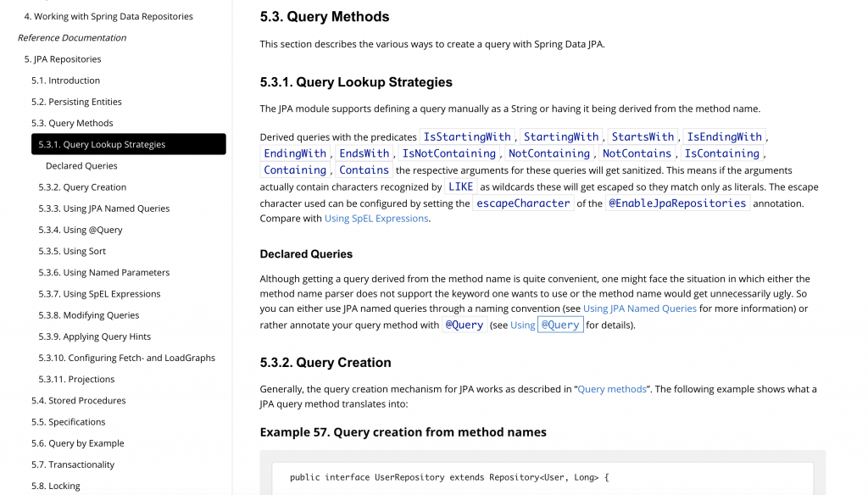Follow the 'Using JPA Named Queries' link in the Declared Queries paragraph

[x=640, y=309]
